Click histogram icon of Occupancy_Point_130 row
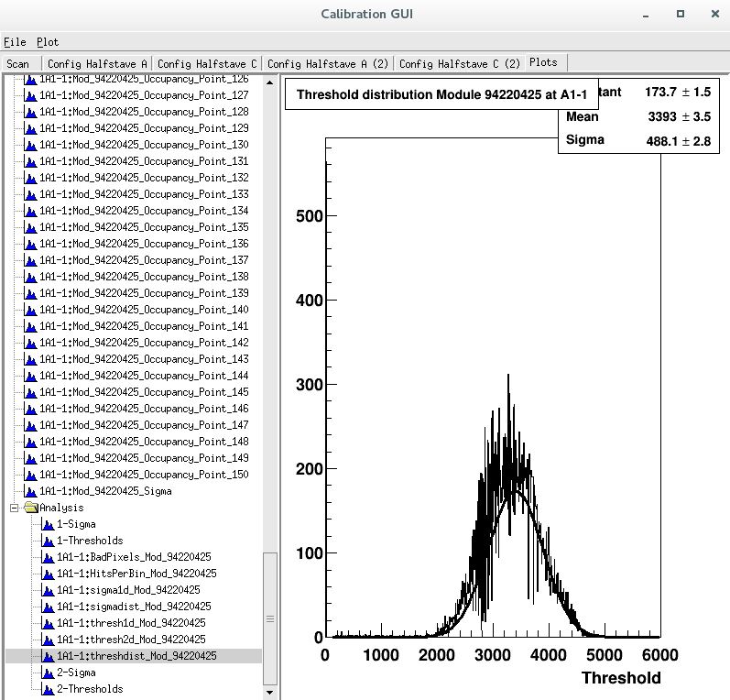 pos(30,145)
